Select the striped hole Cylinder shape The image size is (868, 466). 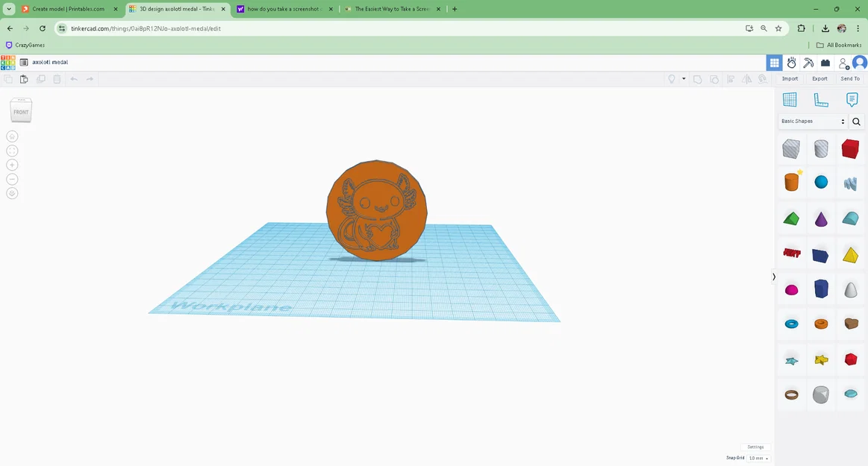pyautogui.click(x=821, y=148)
